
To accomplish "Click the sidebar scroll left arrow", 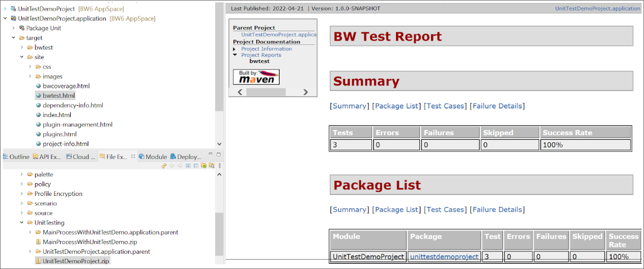I will pyautogui.click(x=240, y=92).
